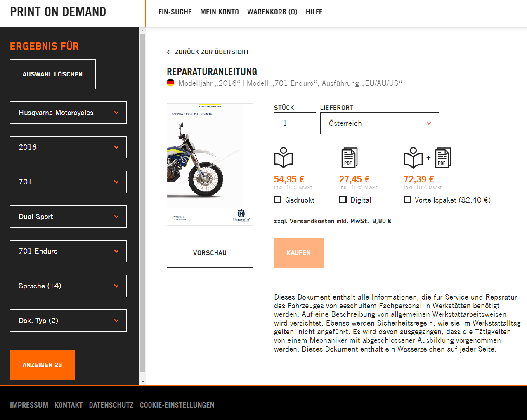The image size is (527, 420).
Task: Click the German flag language icon
Action: click(170, 83)
